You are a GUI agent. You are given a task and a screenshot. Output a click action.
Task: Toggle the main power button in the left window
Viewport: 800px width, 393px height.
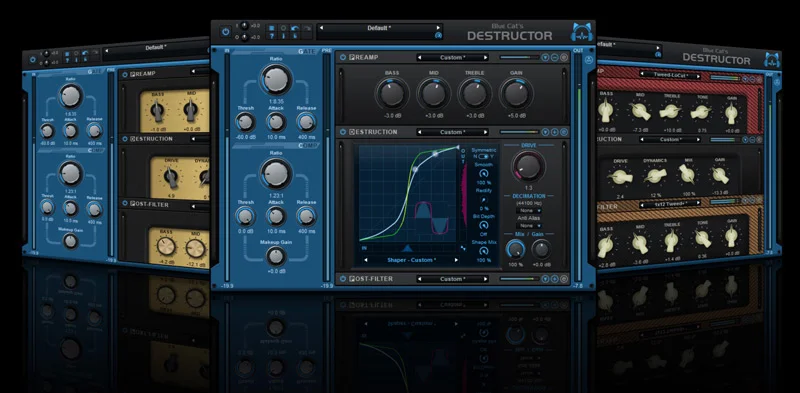click(x=33, y=59)
